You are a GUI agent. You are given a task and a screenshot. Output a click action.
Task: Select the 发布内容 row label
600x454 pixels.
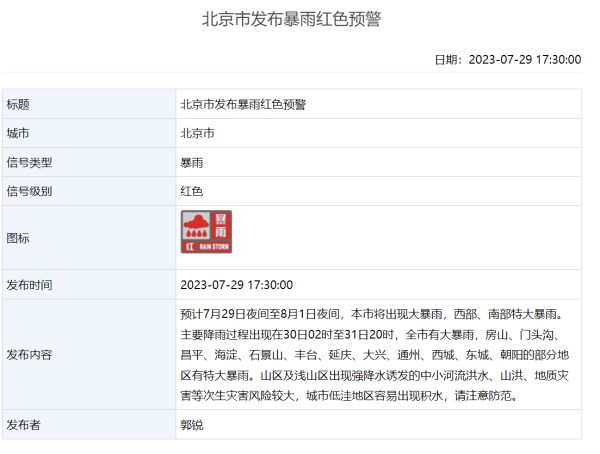[29, 354]
